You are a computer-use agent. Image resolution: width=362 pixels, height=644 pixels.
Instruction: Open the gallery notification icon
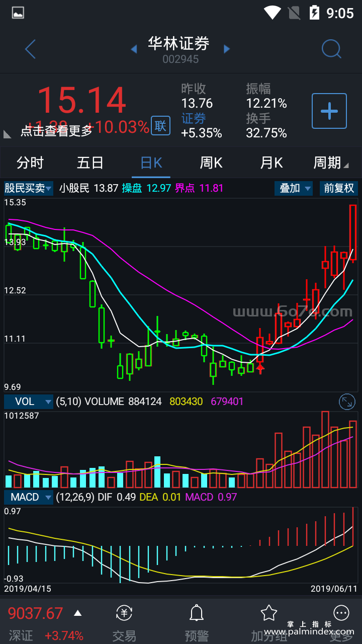click(x=18, y=13)
